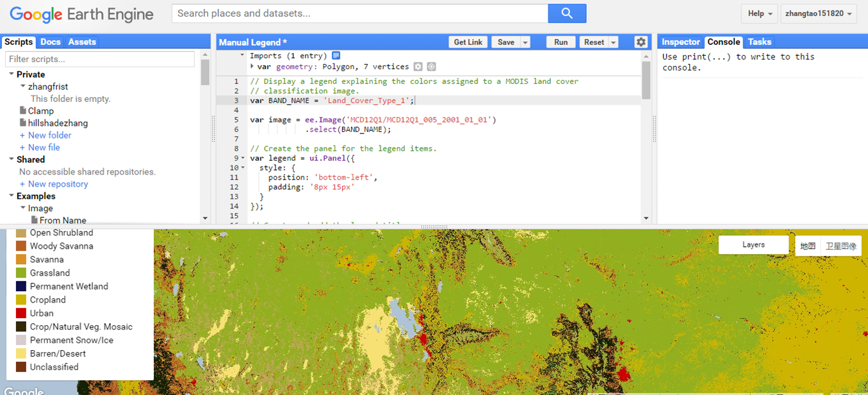Viewport: 868px width, 395px height.
Task: Click the Permanent Snow/Ice legend swatch
Action: tap(21, 340)
